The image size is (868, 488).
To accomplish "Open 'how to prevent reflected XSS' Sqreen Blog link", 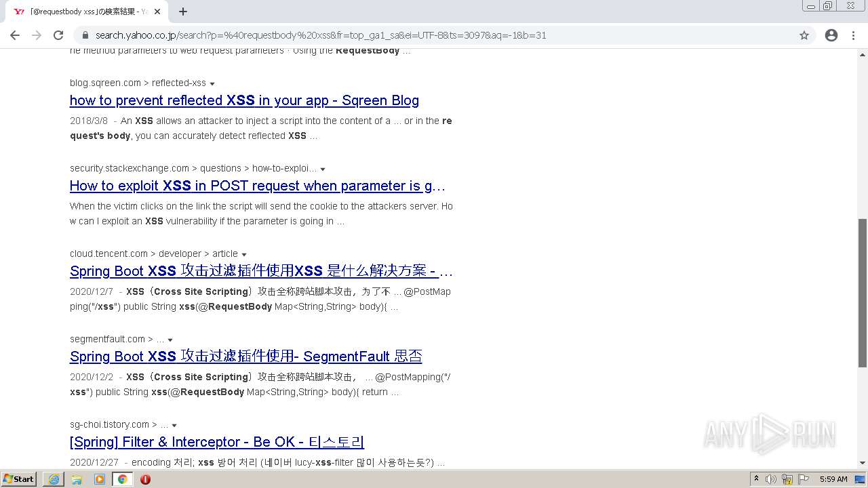I will [x=244, y=100].
